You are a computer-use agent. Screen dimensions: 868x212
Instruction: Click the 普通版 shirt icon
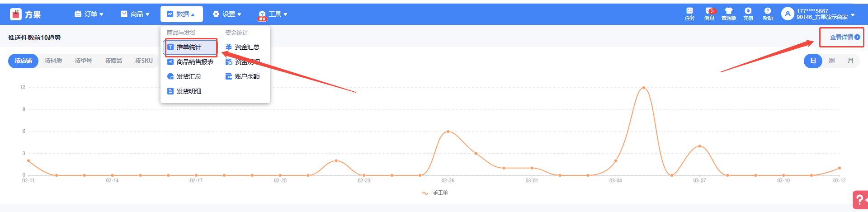point(728,11)
